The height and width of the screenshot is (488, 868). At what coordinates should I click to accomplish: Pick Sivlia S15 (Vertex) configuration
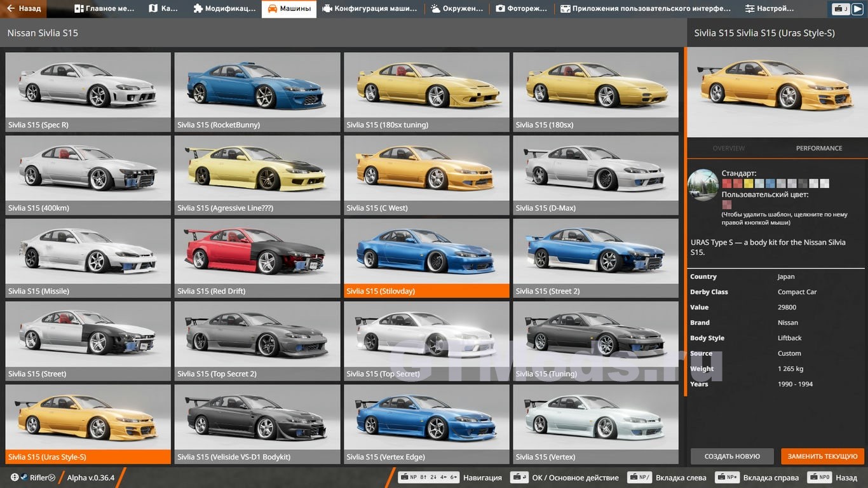pos(595,424)
